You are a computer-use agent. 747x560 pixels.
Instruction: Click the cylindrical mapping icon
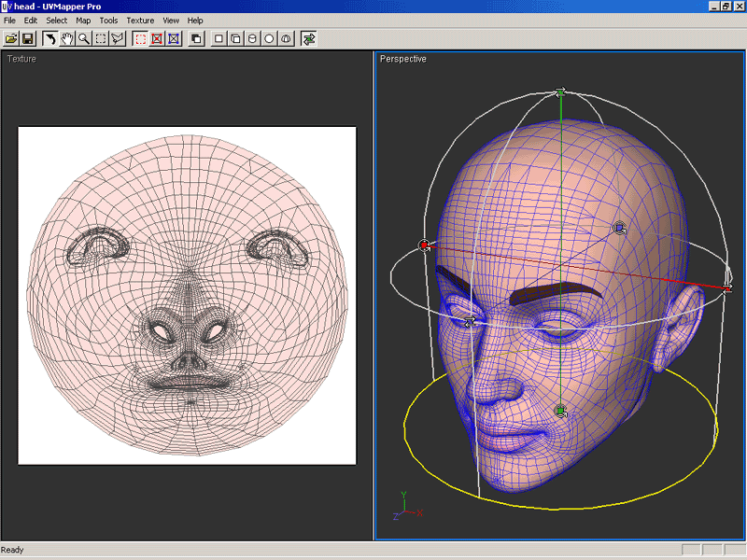point(252,38)
